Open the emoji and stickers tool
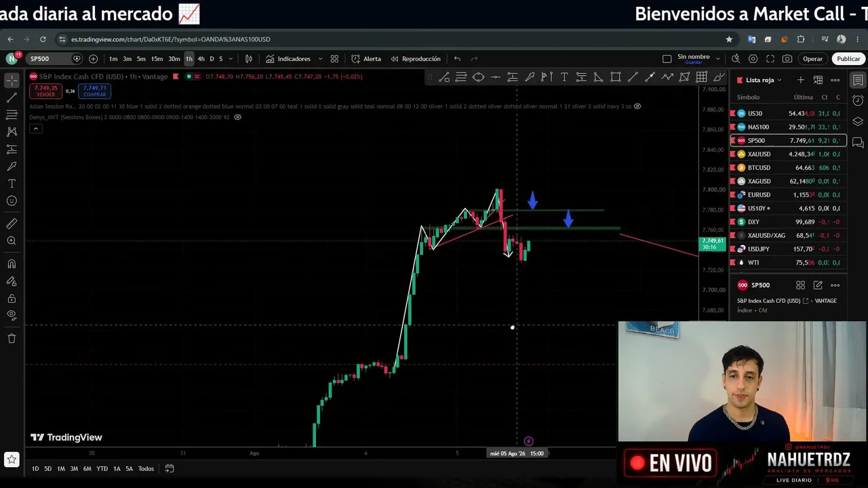This screenshot has width=868, height=488. tap(12, 201)
